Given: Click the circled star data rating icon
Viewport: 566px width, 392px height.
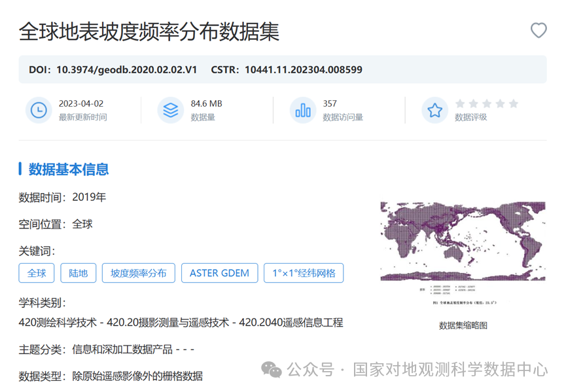Looking at the screenshot, I should pos(435,110).
